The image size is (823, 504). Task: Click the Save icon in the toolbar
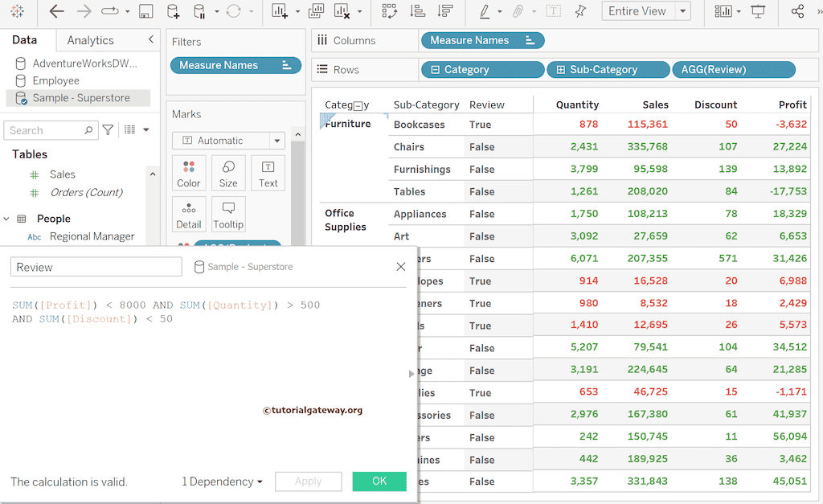click(x=145, y=11)
